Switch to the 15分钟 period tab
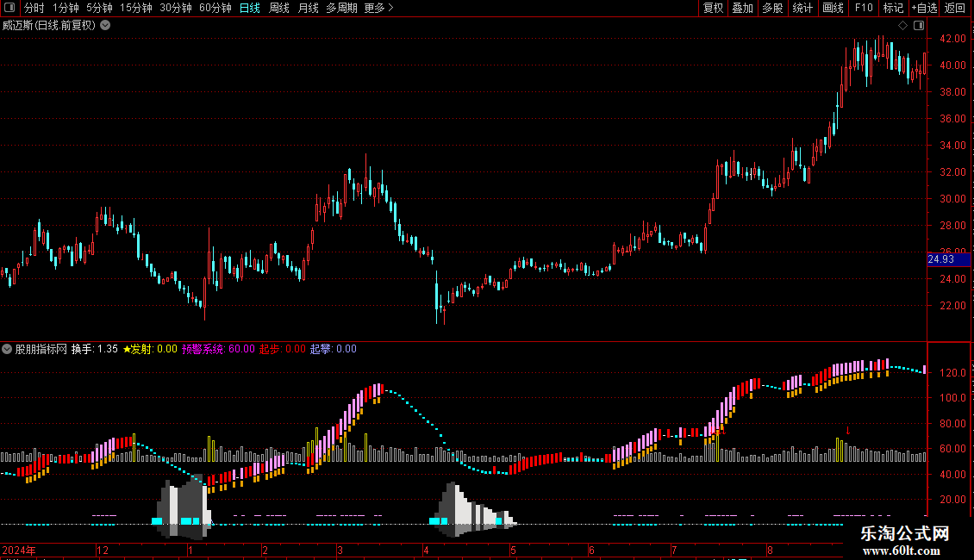The width and height of the screenshot is (974, 560). (135, 8)
